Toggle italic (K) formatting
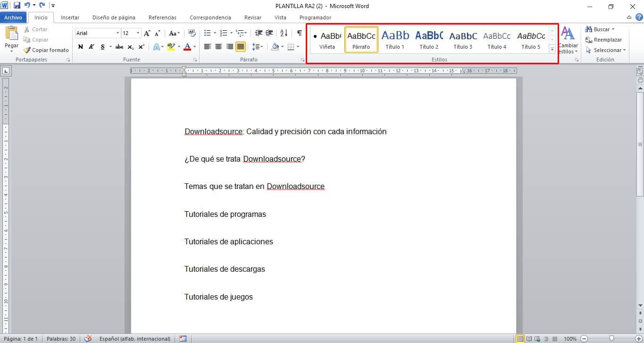644x343 pixels. point(91,47)
